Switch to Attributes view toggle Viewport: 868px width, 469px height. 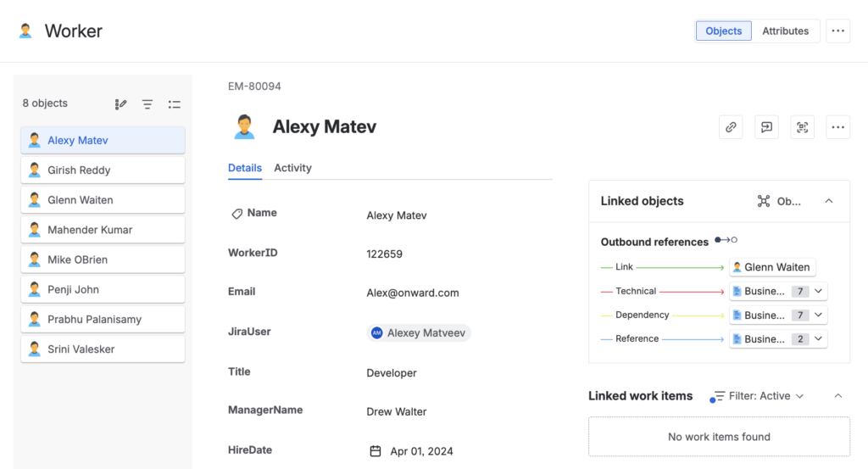click(x=785, y=31)
